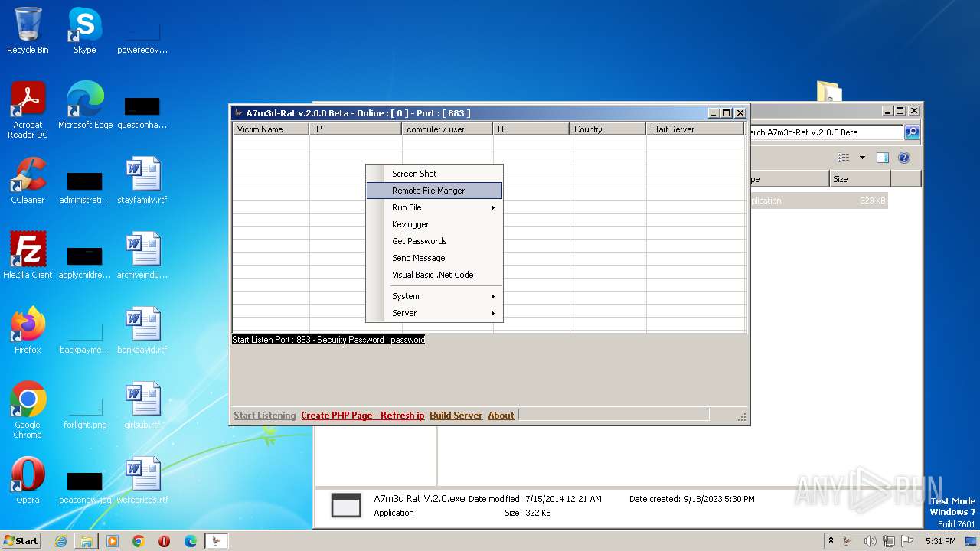Toggle the Explorer preview pane button

coord(882,158)
